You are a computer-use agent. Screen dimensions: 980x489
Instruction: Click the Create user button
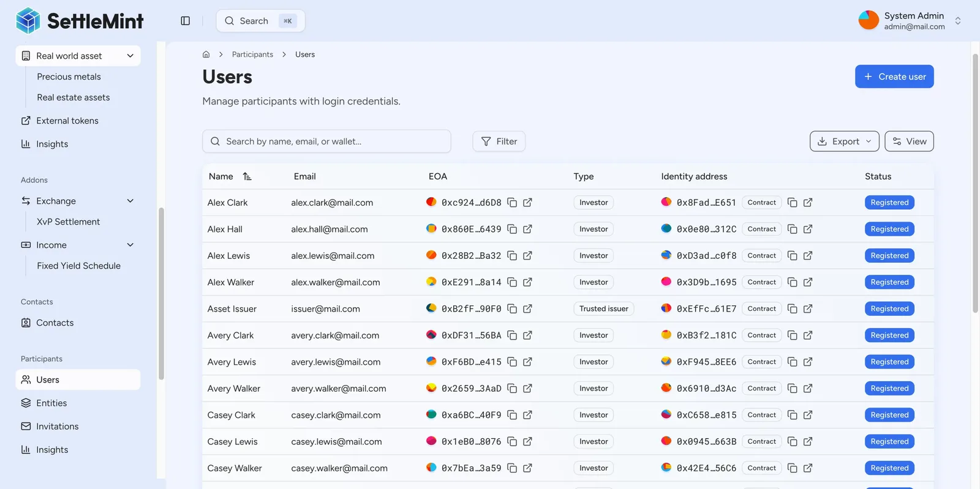click(x=894, y=77)
